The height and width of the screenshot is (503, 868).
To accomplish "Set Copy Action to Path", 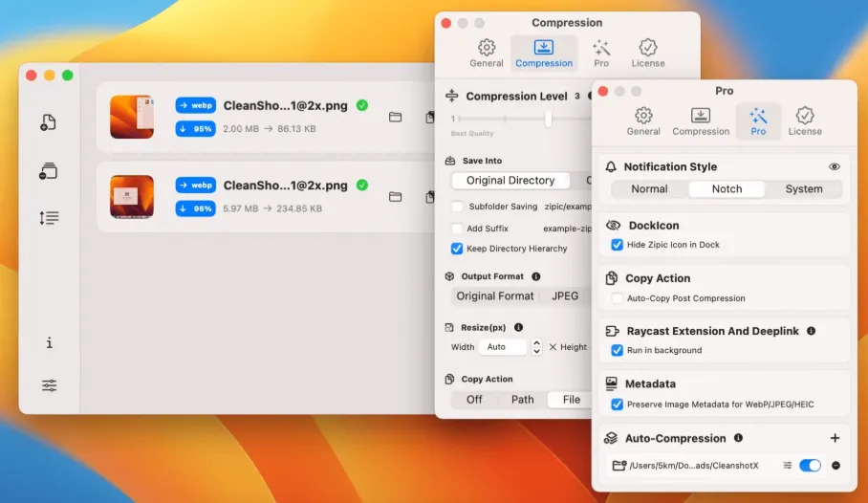I will point(523,400).
